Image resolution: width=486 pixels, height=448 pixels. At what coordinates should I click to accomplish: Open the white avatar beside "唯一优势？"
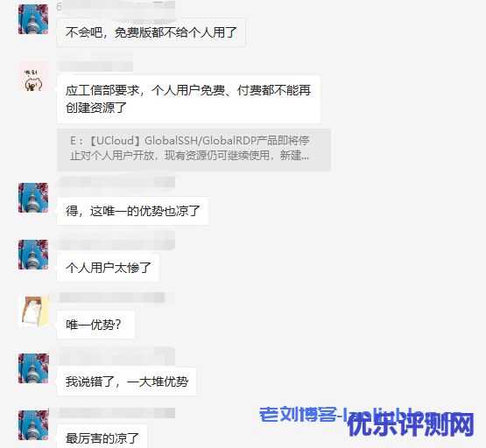33,311
